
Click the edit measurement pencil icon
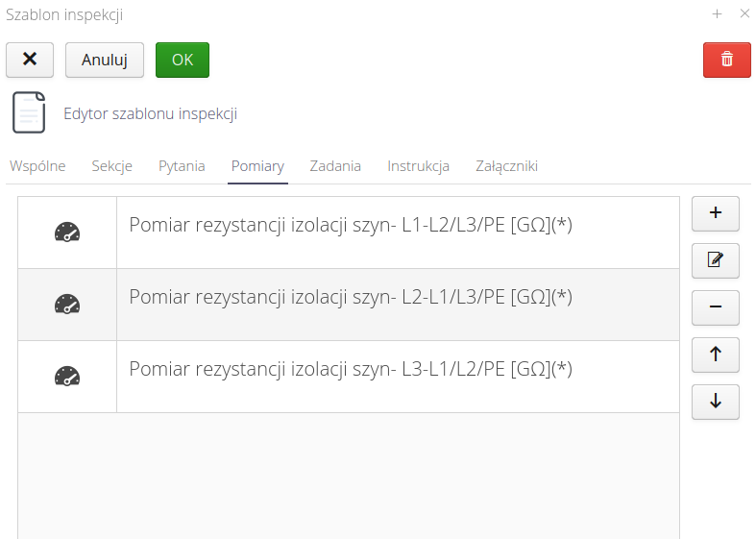point(715,260)
